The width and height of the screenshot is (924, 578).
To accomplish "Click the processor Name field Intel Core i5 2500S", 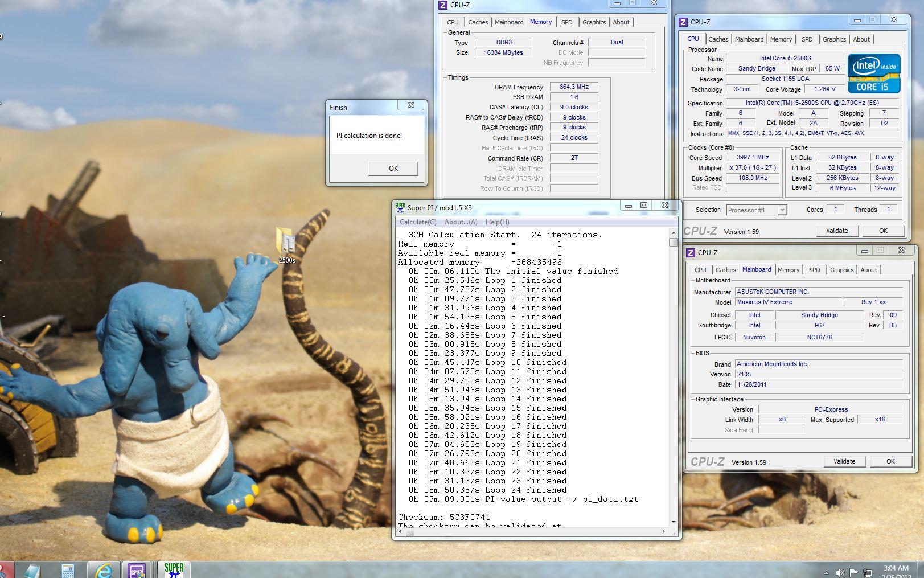I will pyautogui.click(x=785, y=58).
